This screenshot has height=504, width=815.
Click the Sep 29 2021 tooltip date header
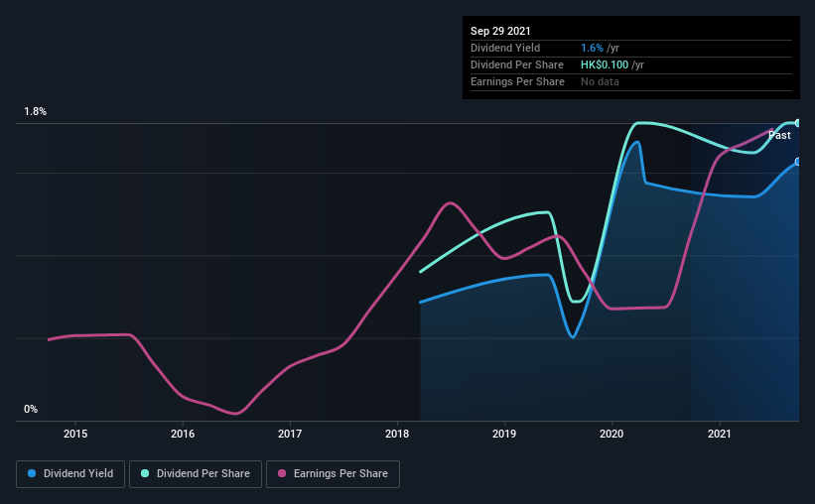coord(500,31)
